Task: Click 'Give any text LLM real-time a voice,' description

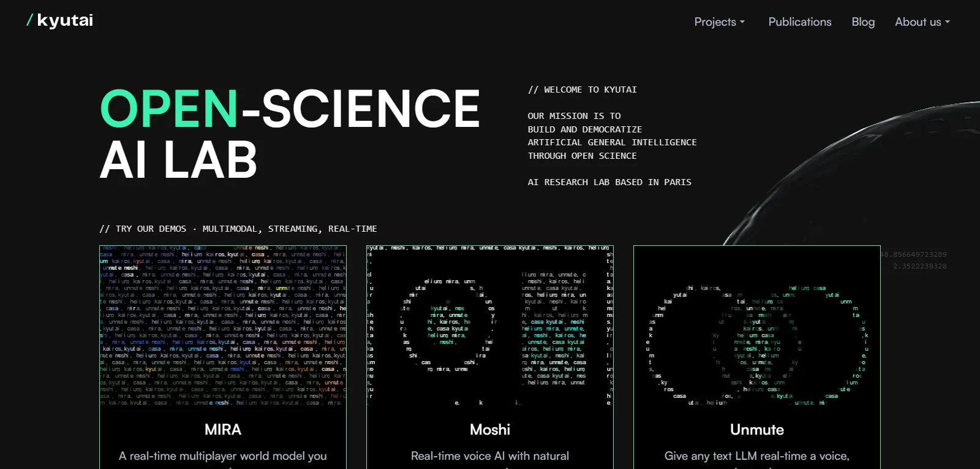Action: pos(757,456)
